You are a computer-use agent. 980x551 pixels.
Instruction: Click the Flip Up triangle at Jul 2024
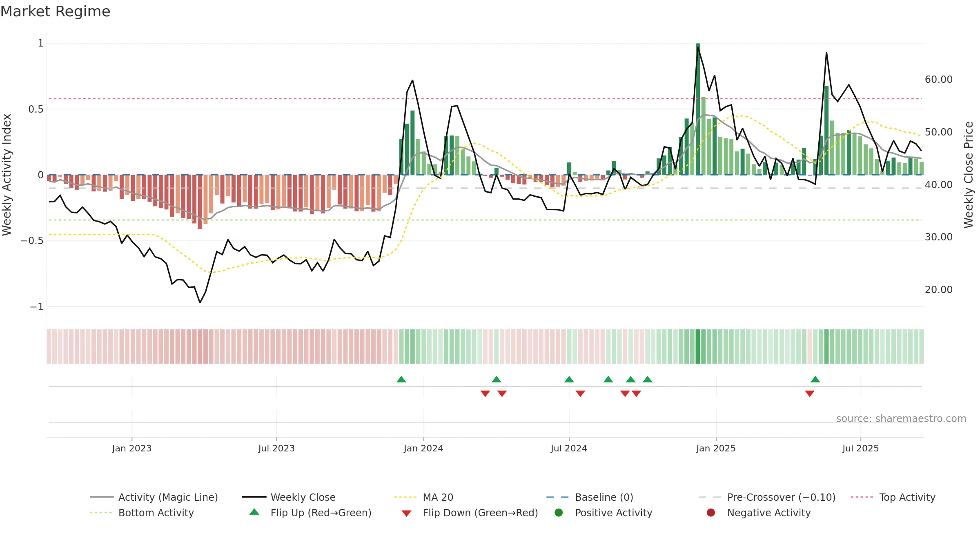coord(569,380)
